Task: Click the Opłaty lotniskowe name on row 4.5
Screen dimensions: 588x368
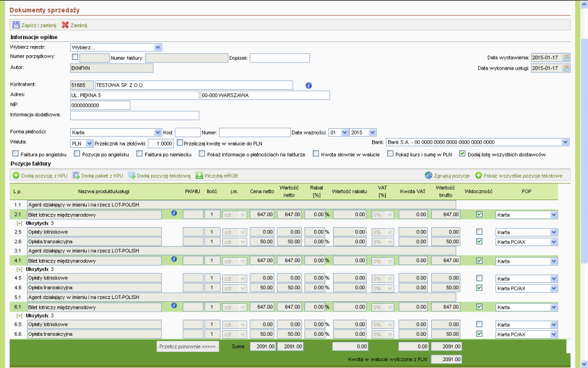Action: (94, 278)
